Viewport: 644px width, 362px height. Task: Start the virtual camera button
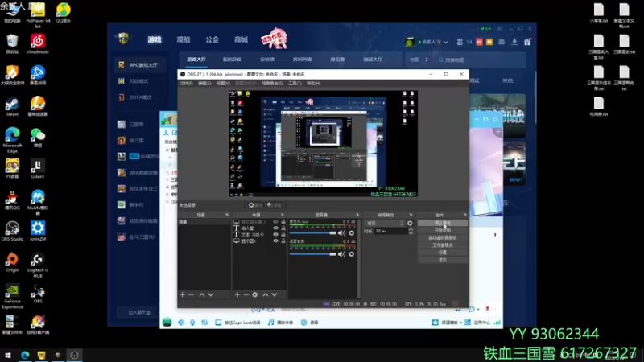[x=442, y=237]
